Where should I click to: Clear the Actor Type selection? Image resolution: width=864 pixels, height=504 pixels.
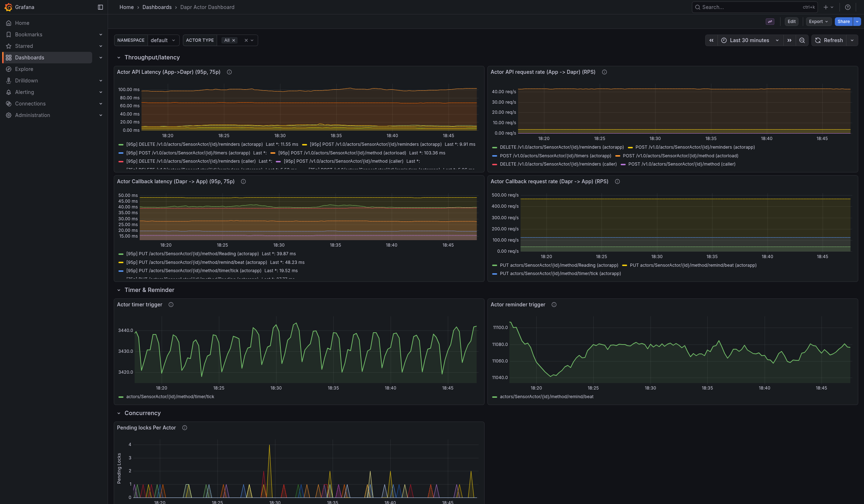[x=246, y=40]
